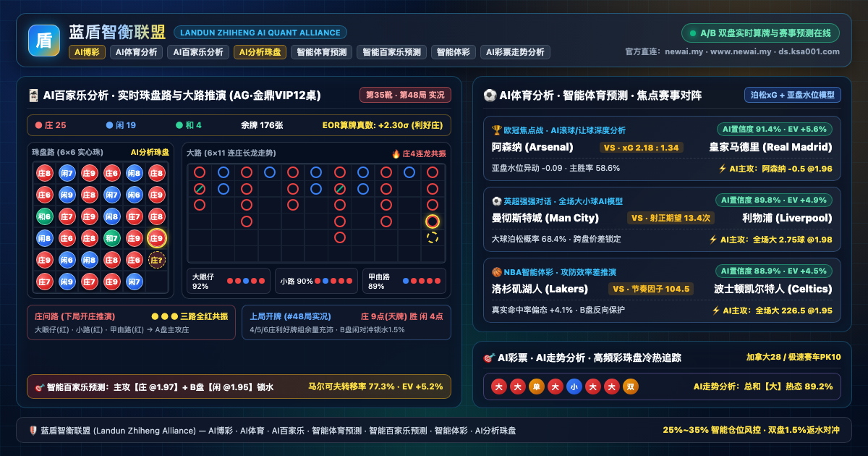Click the VS · xG 2.18 : 1.34 badge
The width and height of the screenshot is (868, 456).
[642, 147]
